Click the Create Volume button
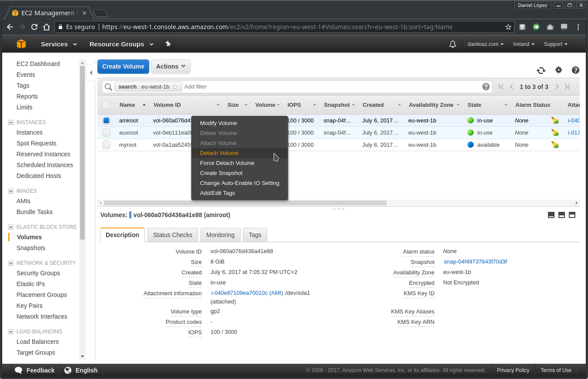The image size is (588, 379). (123, 66)
